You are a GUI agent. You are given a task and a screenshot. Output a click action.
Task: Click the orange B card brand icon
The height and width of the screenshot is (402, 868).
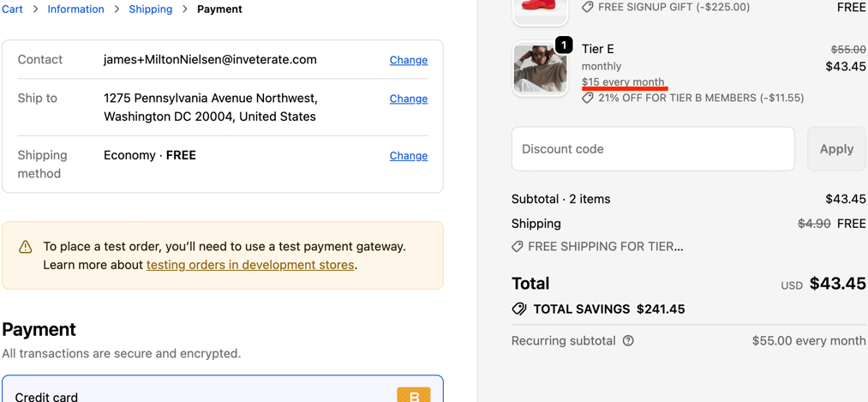click(x=413, y=395)
